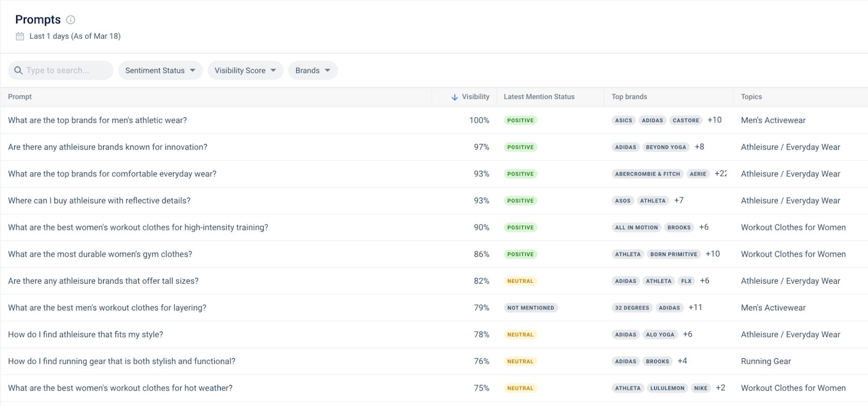Click the Running Gear topic
This screenshot has height=406, width=868.
coord(766,361)
